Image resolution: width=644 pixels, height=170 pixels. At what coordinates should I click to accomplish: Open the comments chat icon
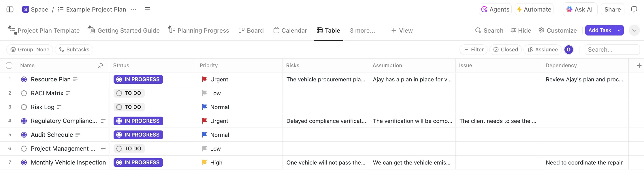[634, 9]
